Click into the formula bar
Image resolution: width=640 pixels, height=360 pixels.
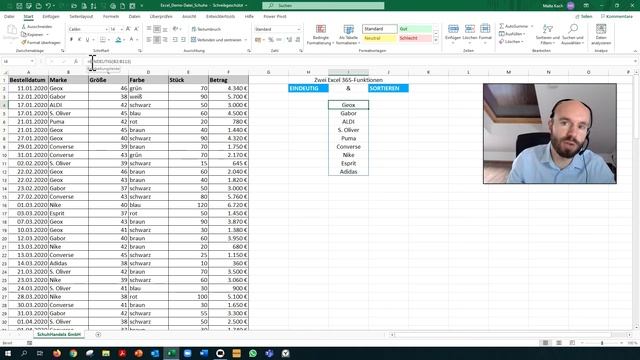coord(359,61)
